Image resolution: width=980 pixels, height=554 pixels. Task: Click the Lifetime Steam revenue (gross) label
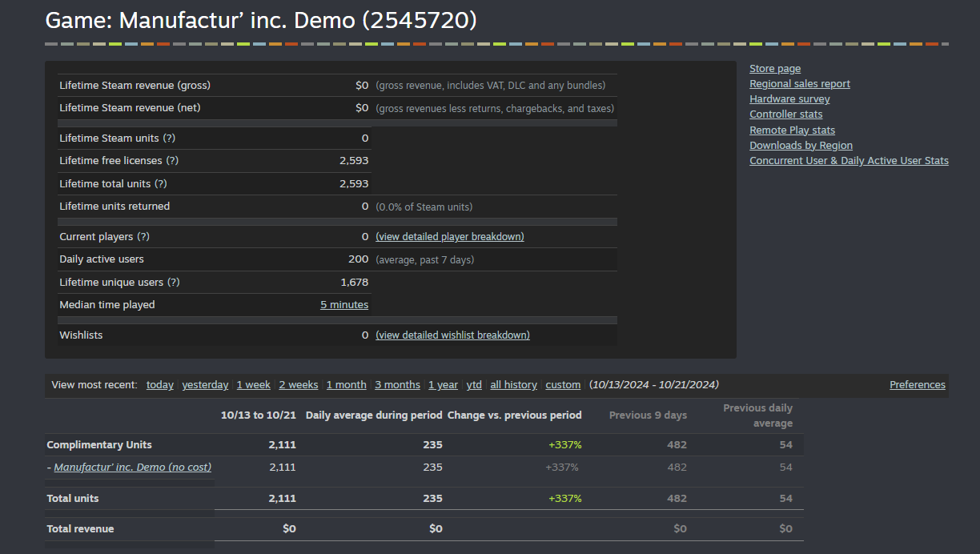[135, 86]
